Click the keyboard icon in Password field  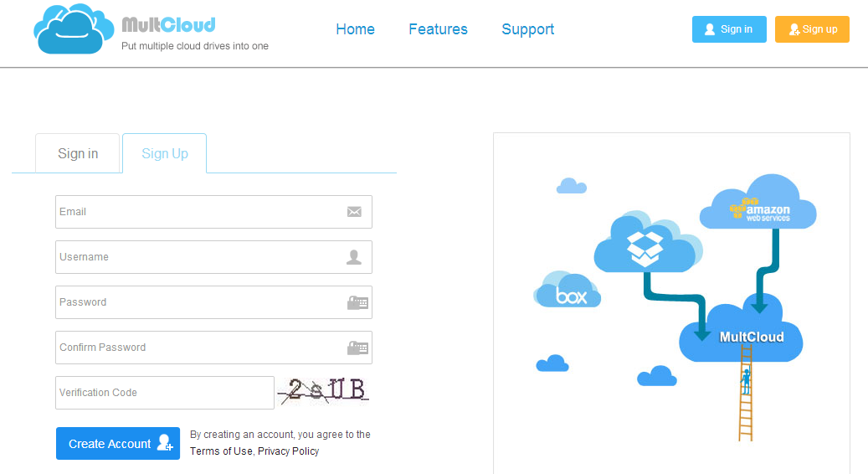357,302
